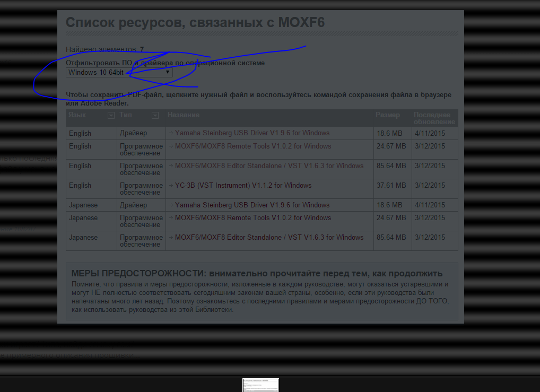Image resolution: width=540 pixels, height=392 pixels.
Task: Click 'Программное обеспечение' cell in the YC-3B row
Action: tap(141, 189)
